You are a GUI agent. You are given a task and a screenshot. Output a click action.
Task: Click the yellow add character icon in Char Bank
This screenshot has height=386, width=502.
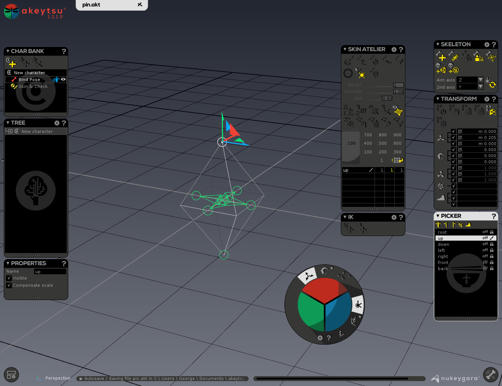(x=12, y=64)
